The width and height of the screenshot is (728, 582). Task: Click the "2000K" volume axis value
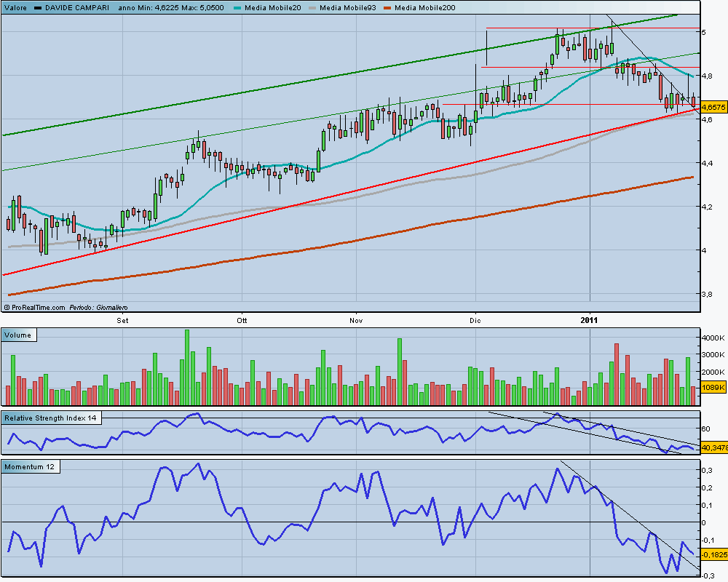713,372
